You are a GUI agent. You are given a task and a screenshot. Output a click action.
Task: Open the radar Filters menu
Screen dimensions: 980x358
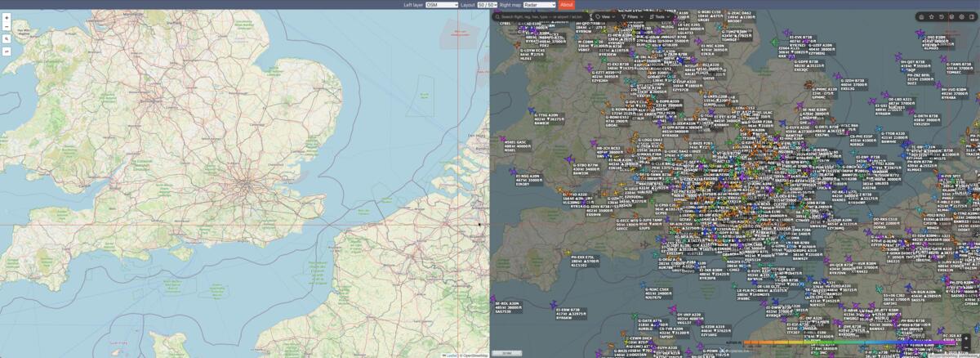click(x=631, y=16)
